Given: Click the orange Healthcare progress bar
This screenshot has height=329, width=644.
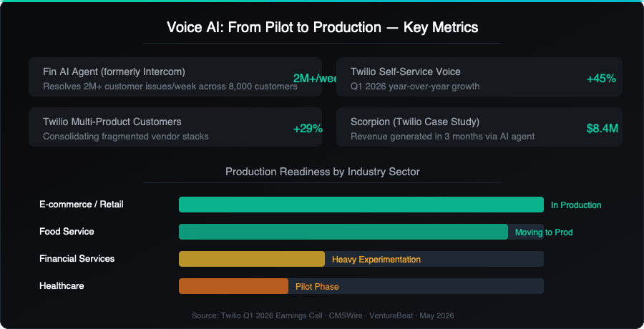Looking at the screenshot, I should click(x=233, y=286).
